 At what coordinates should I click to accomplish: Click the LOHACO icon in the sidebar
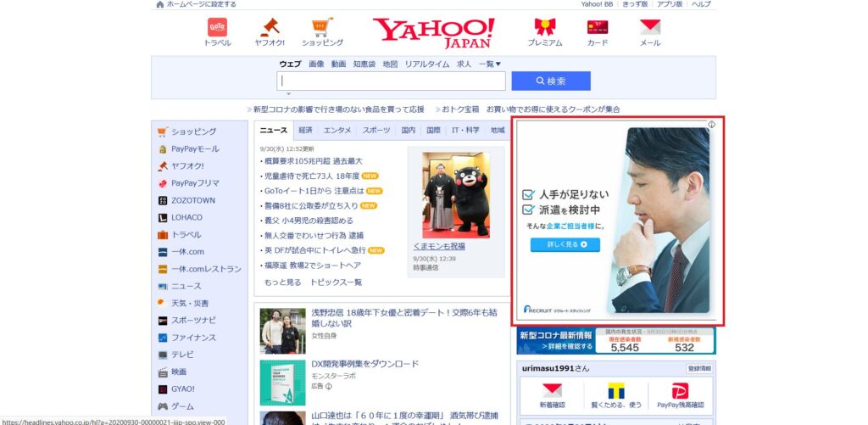[x=162, y=218]
